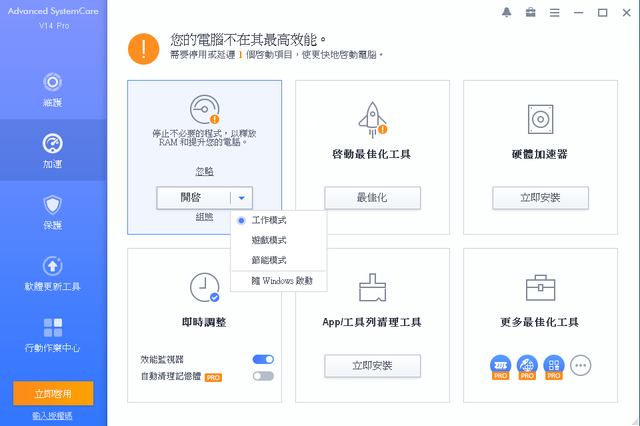The height and width of the screenshot is (426, 640).
Task: Click the clock real-time tuning icon
Action: coord(205,287)
